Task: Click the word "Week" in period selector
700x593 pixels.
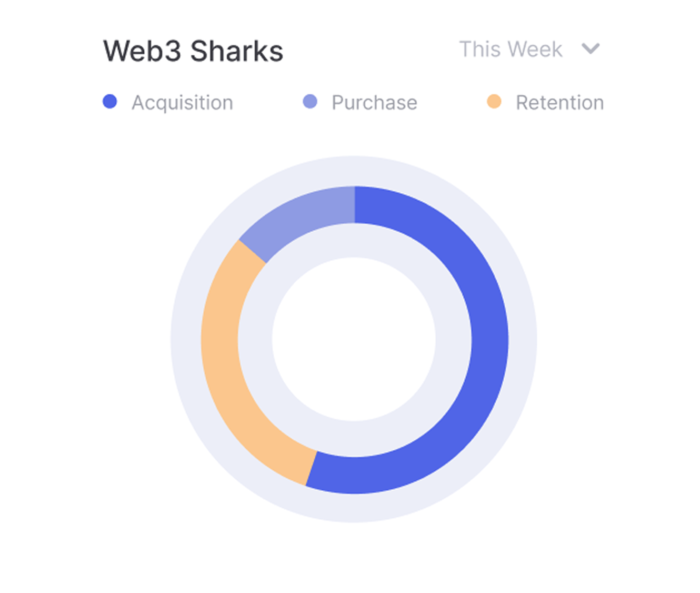Action: (535, 50)
